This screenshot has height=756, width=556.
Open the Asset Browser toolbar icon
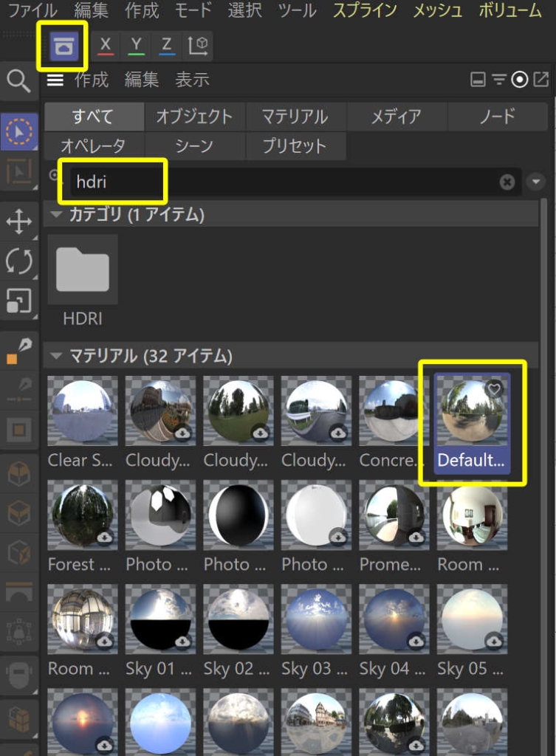[x=64, y=46]
